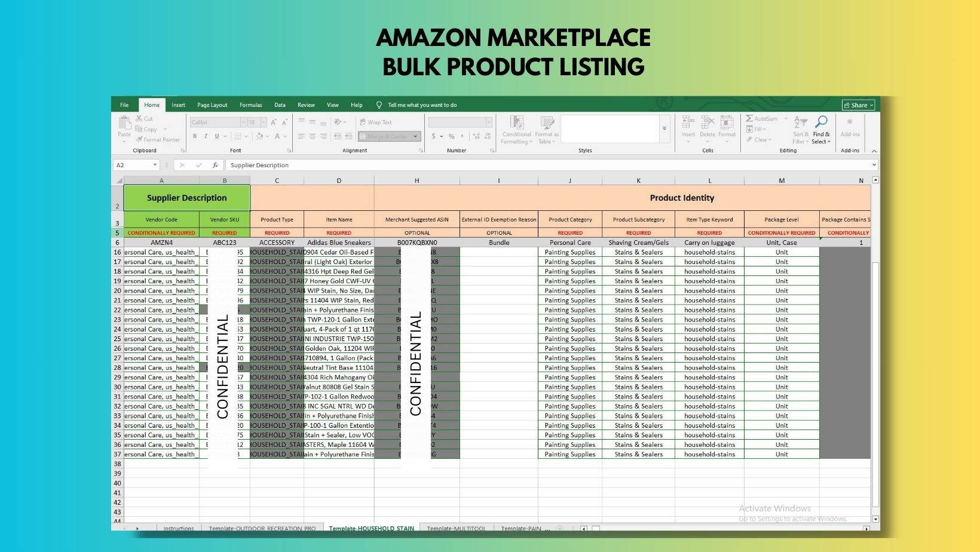Screen dimensions: 980x552
Task: Open the Number Format dropdown
Action: coord(489,122)
